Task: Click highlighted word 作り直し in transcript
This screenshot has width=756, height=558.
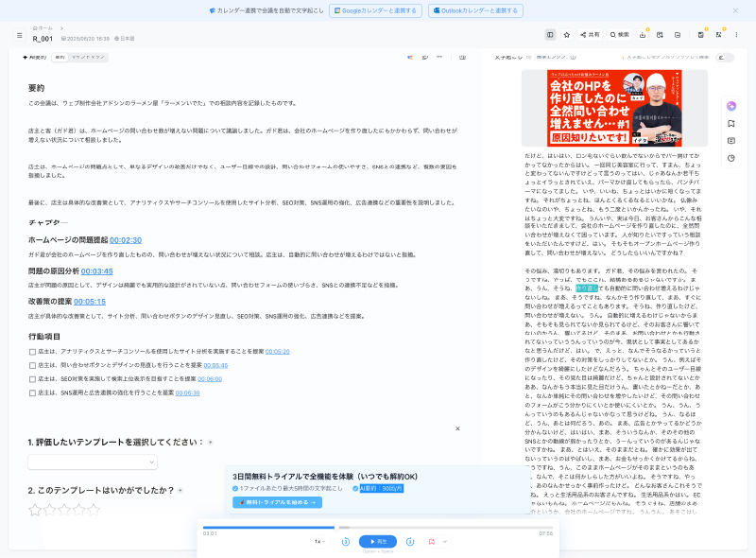Action: pyautogui.click(x=586, y=288)
